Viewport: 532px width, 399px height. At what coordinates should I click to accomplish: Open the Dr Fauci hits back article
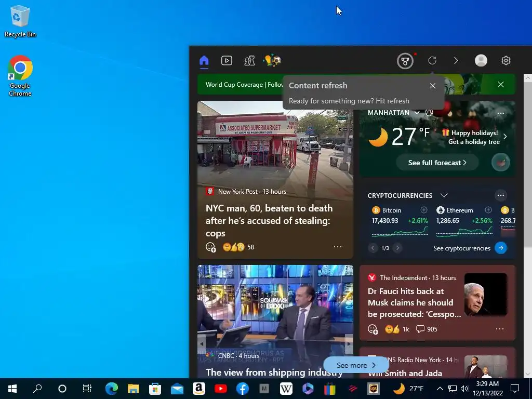click(x=414, y=303)
